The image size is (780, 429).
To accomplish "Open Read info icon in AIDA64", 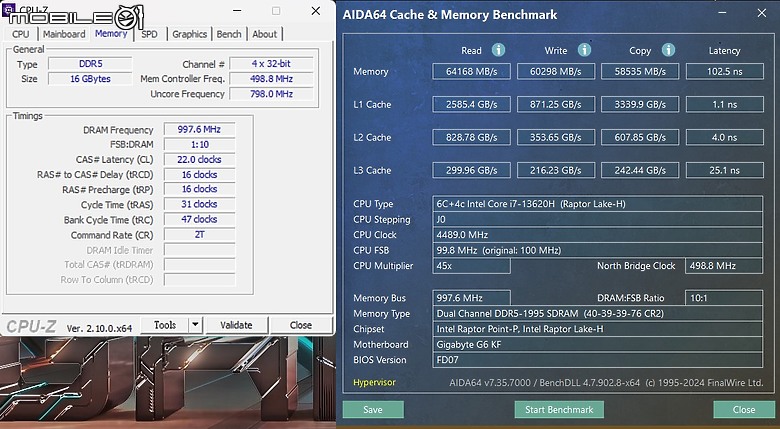I will click(498, 50).
